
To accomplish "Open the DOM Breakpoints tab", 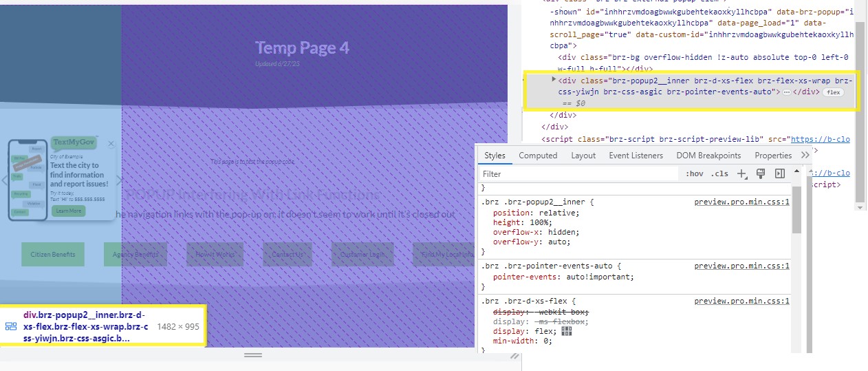I will pos(708,156).
